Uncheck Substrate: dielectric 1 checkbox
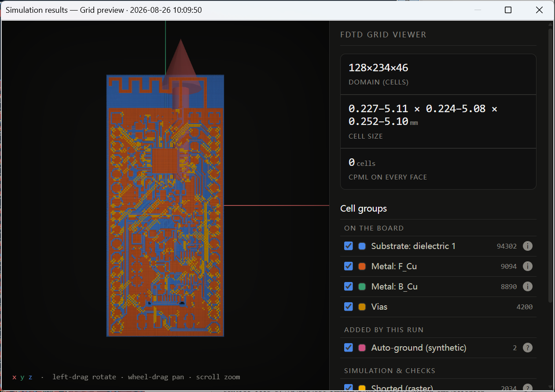555x392 pixels. (348, 245)
